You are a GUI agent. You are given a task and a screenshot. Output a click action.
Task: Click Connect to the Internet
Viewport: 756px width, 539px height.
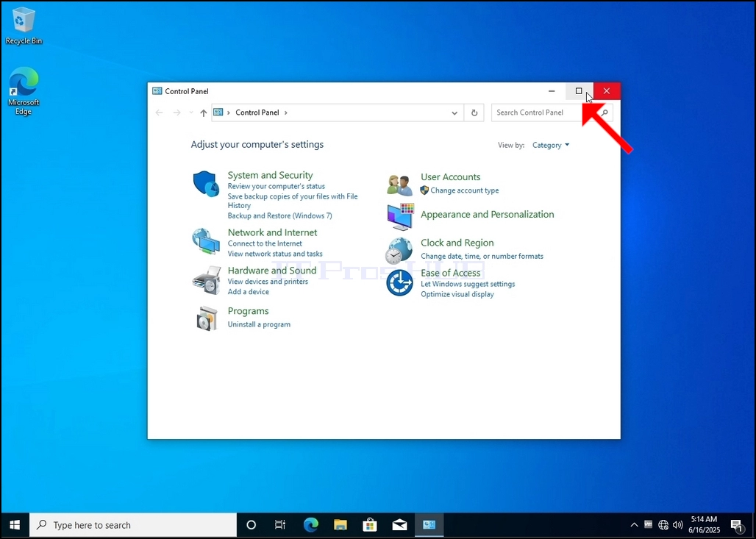pyautogui.click(x=265, y=243)
